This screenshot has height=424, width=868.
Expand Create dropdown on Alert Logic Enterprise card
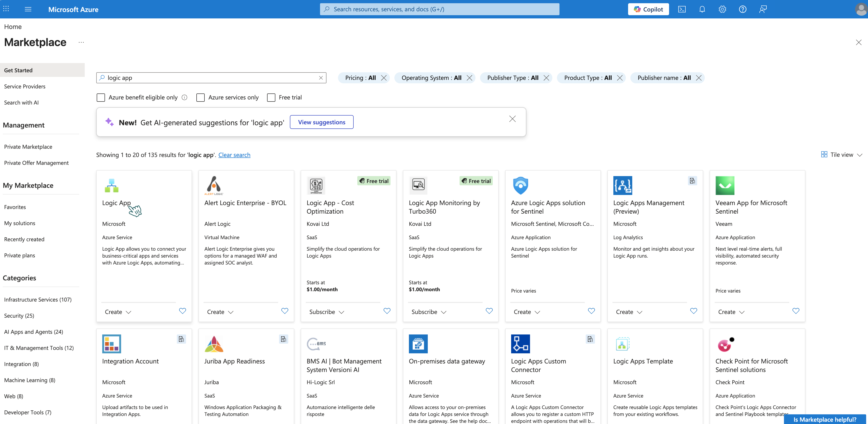click(x=220, y=312)
